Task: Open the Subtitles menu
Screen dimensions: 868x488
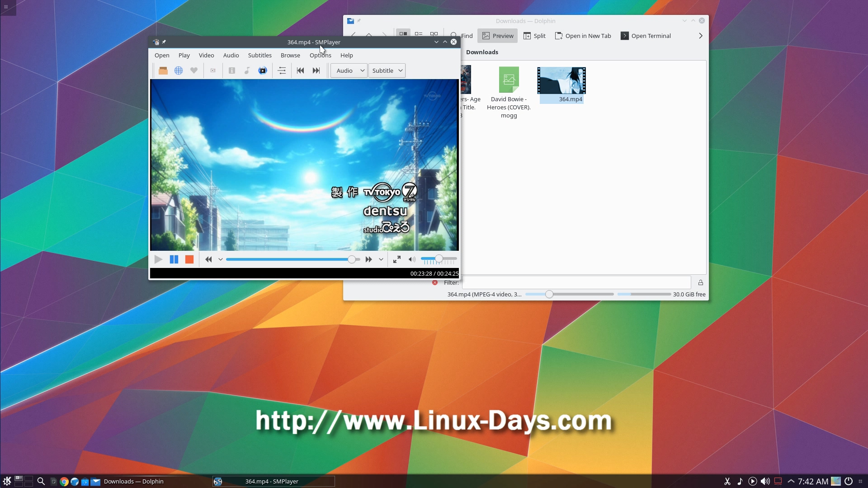Action: [260, 55]
